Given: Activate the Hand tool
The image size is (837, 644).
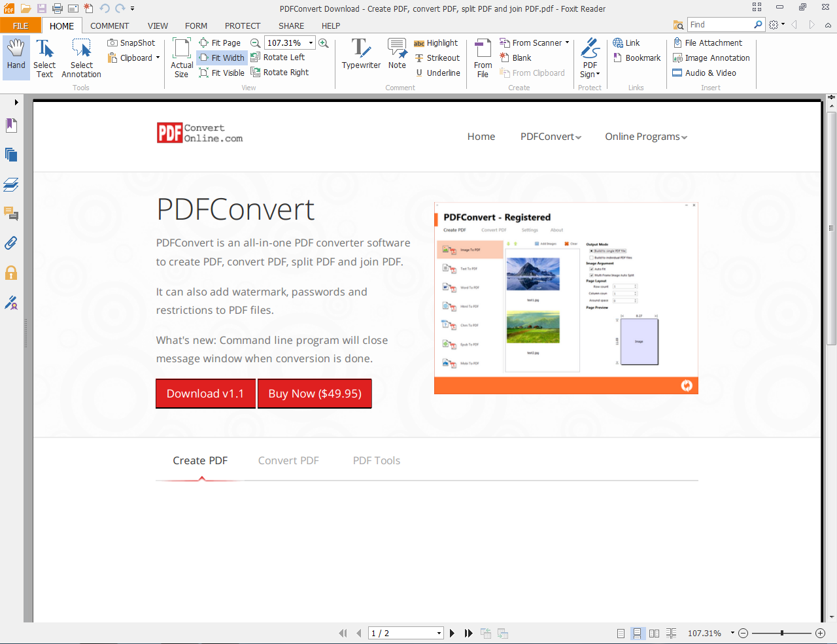Looking at the screenshot, I should click(16, 58).
